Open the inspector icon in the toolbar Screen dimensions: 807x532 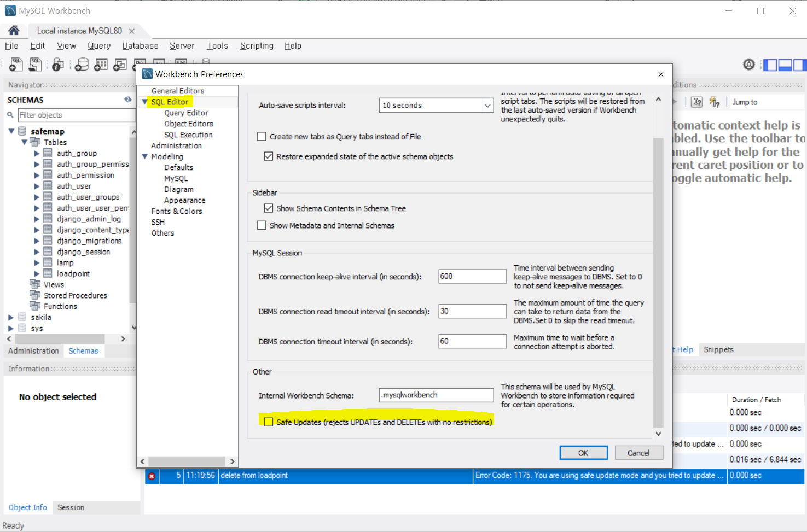click(58, 65)
